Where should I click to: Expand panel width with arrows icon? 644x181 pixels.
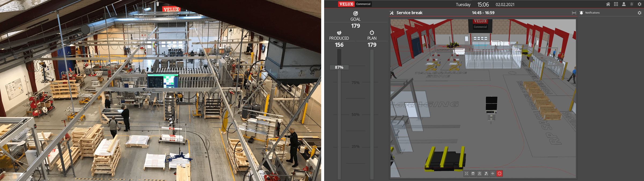tap(574, 13)
